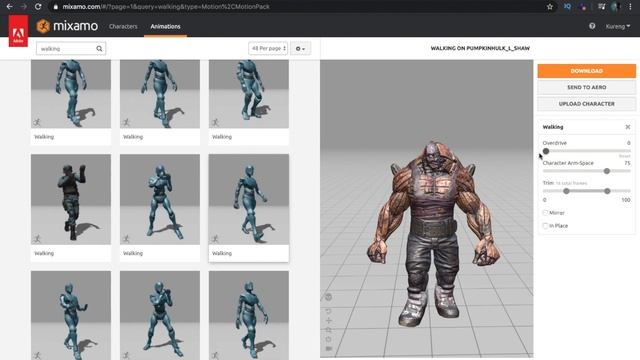640x360 pixels.
Task: Click the right Trim slider handle
Action: 607,191
